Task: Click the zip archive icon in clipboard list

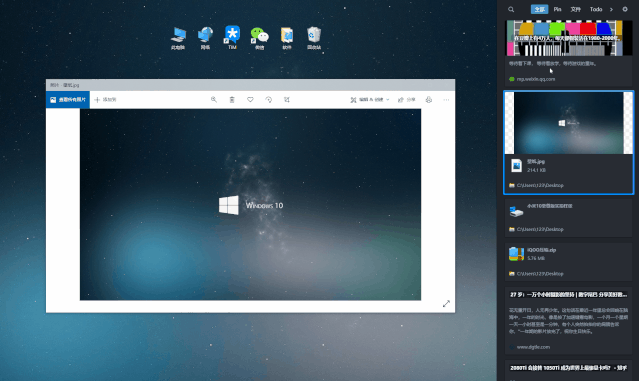Action: 516,254
